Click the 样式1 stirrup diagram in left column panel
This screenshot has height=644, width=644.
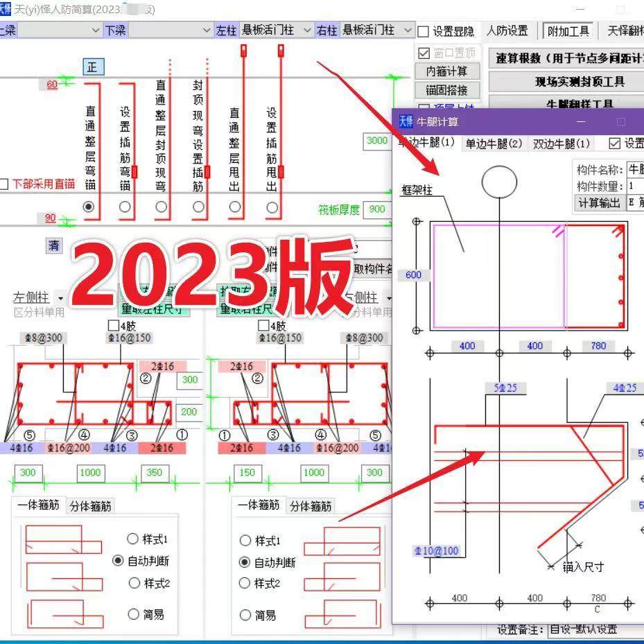64,539
